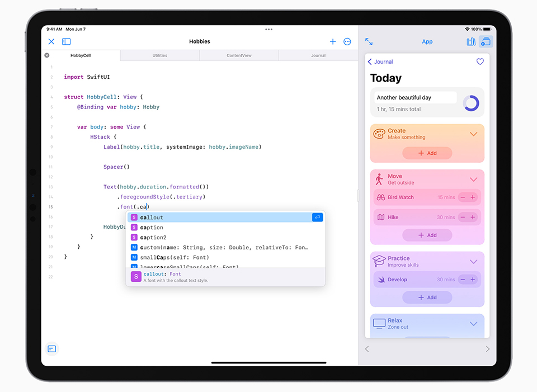The width and height of the screenshot is (537, 392).
Task: Place cursor on 'Spacer()' line
Action: (x=116, y=167)
